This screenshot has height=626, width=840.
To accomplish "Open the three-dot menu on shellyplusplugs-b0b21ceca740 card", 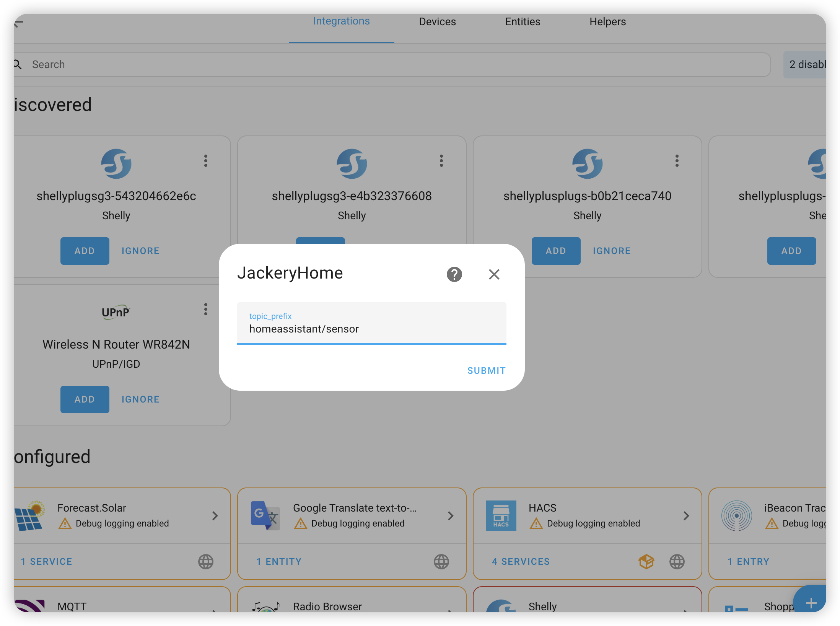I will [677, 161].
